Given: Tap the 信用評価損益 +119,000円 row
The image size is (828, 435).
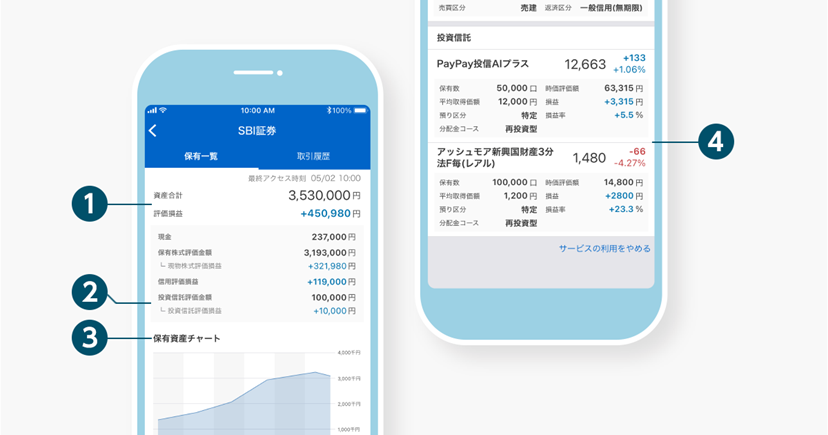Looking at the screenshot, I should click(x=257, y=282).
